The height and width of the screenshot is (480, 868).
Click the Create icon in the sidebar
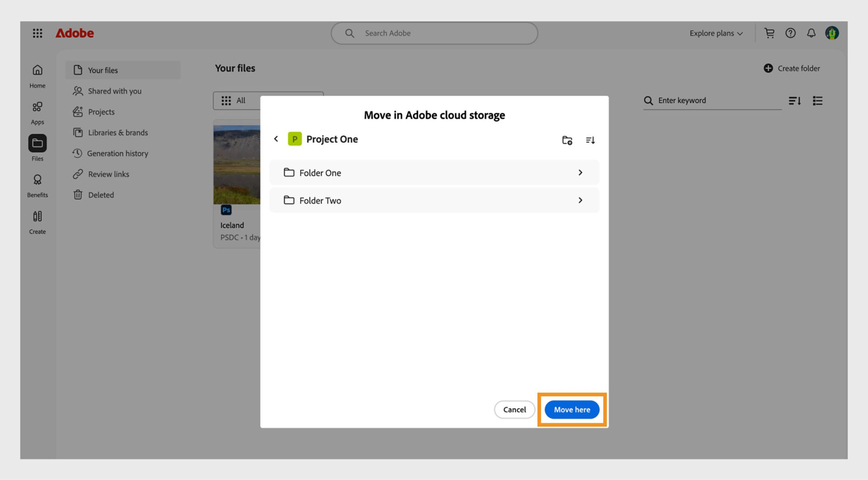point(38,217)
